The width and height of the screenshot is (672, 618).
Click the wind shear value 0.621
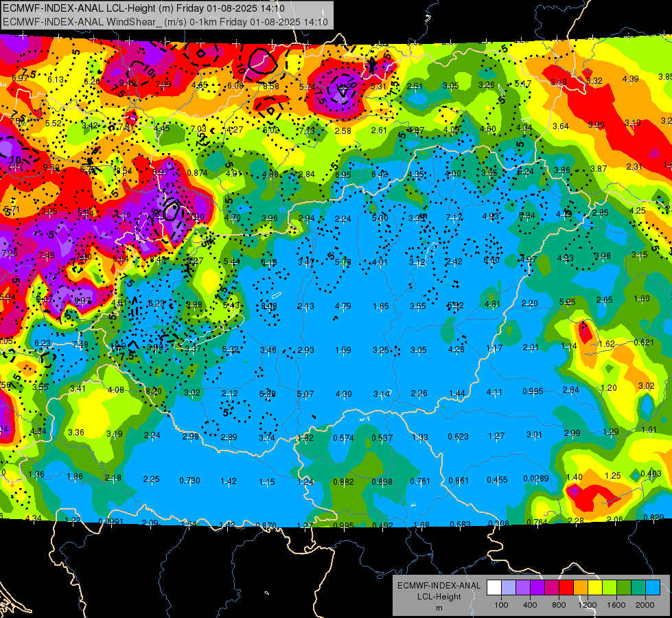pyautogui.click(x=644, y=342)
